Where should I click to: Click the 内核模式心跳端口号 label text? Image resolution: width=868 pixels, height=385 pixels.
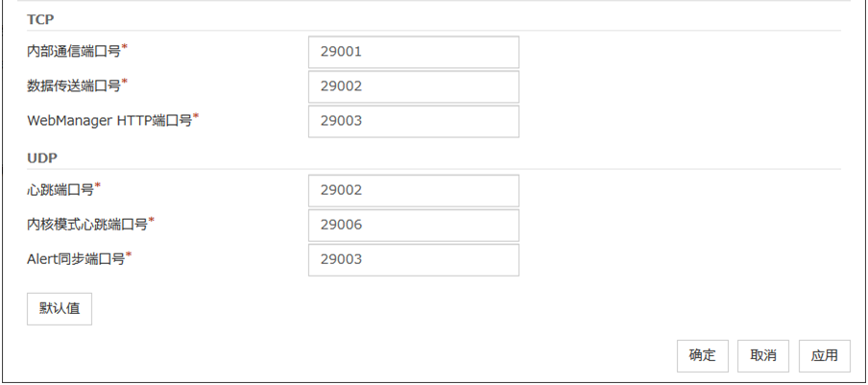coord(86,225)
